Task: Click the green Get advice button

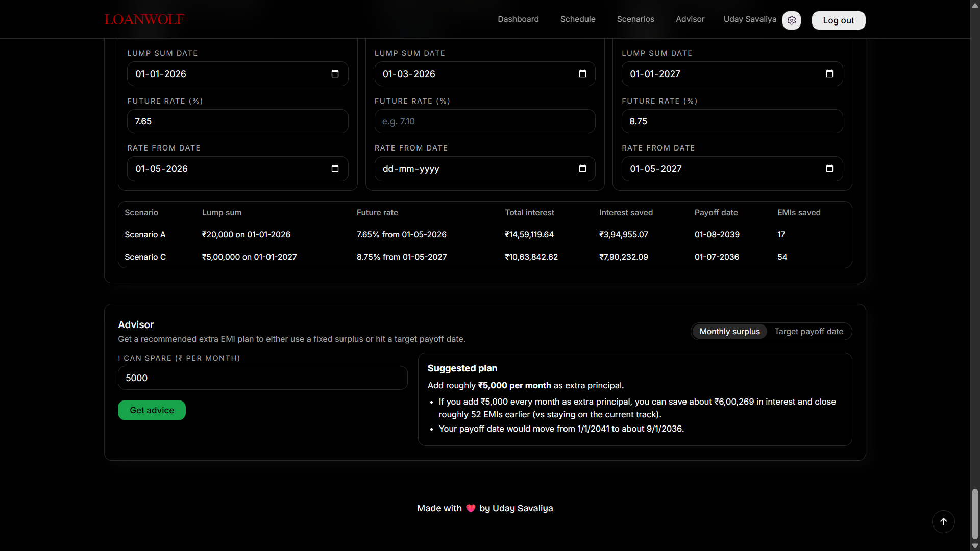Action: (x=152, y=410)
